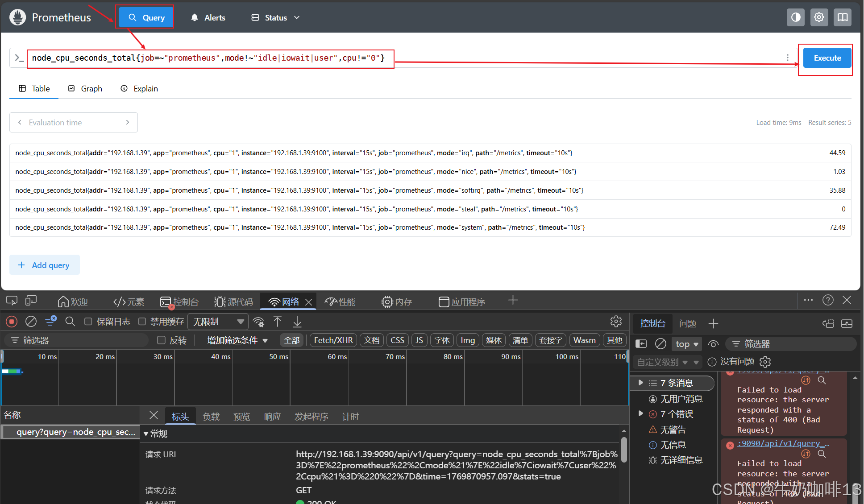Viewport: 864px width, 504px height.
Task: Click Add query button
Action: pyautogui.click(x=45, y=265)
